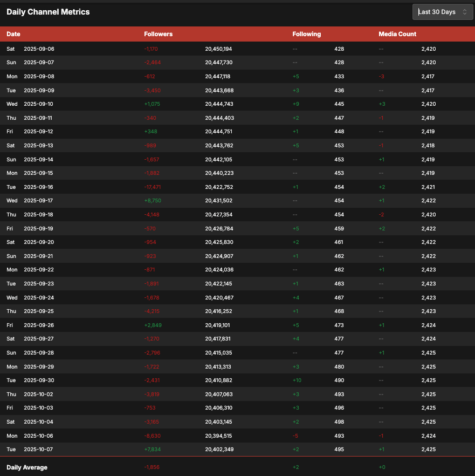Click the -17,471 follower change value

pos(152,187)
